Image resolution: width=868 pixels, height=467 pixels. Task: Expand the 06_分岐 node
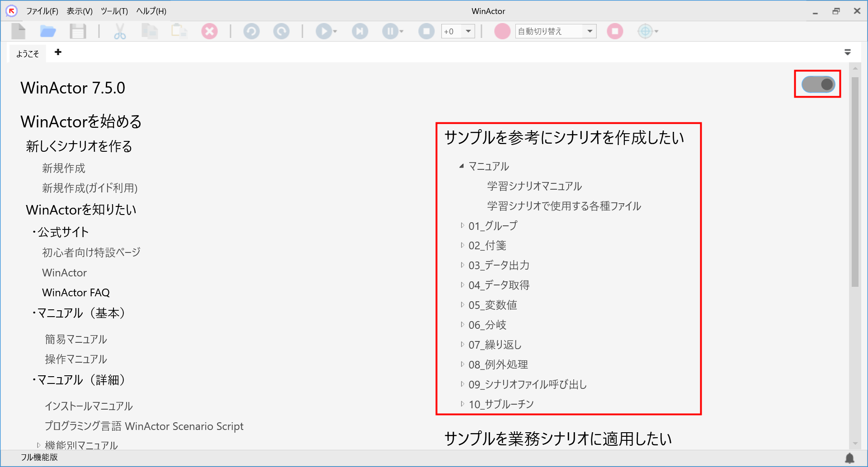(x=462, y=324)
